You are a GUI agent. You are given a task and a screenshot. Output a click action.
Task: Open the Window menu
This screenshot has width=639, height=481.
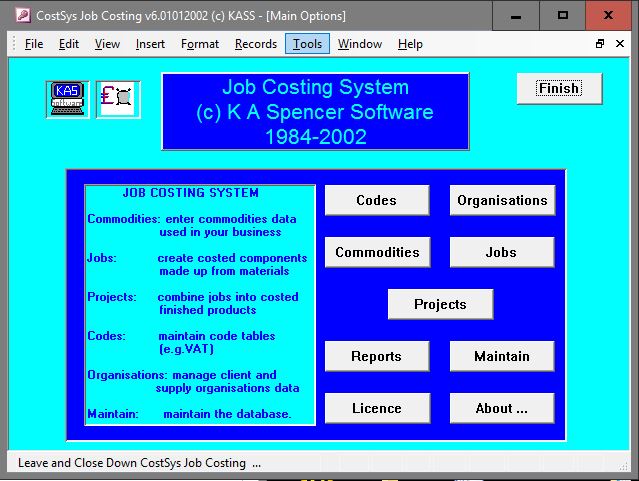tap(360, 44)
